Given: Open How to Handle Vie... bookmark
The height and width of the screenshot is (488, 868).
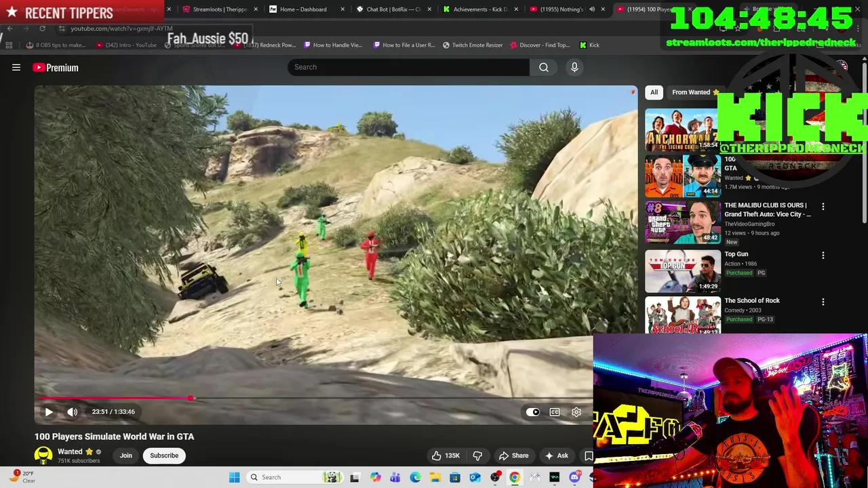Looking at the screenshot, I should tap(333, 45).
